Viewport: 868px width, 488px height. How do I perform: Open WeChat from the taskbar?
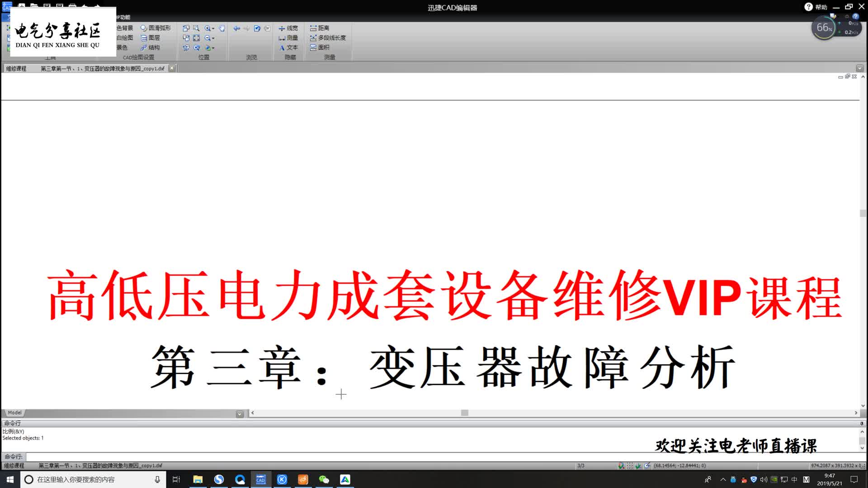pos(324,479)
